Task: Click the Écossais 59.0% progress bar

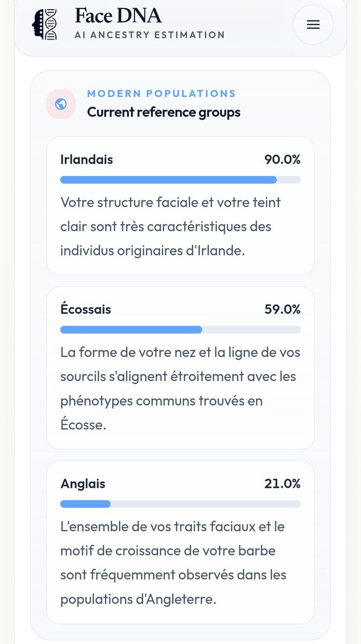Action: (x=180, y=330)
